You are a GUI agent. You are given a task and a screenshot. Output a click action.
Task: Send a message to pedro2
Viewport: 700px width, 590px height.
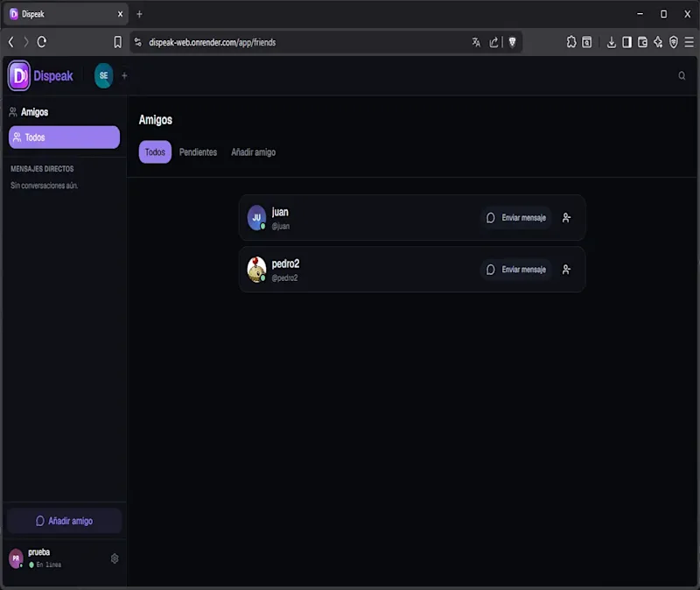[516, 270]
